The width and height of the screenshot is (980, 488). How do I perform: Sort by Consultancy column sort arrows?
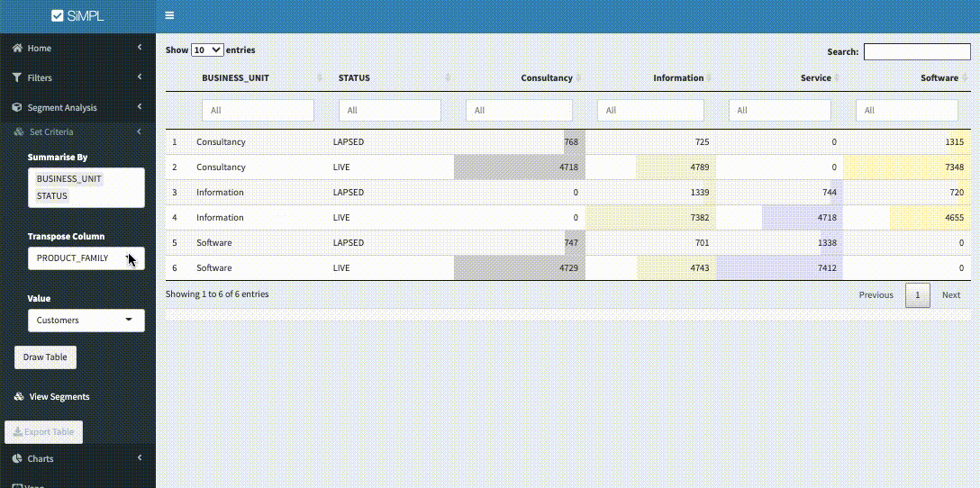point(578,78)
